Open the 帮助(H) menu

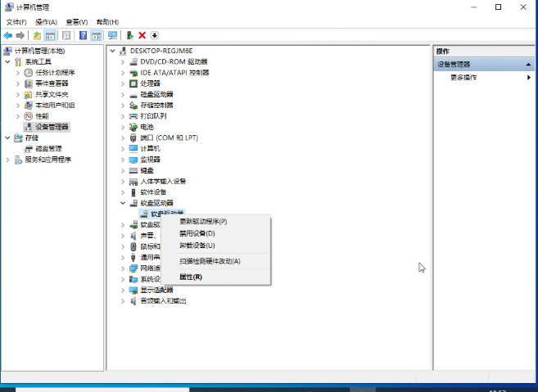click(x=107, y=22)
